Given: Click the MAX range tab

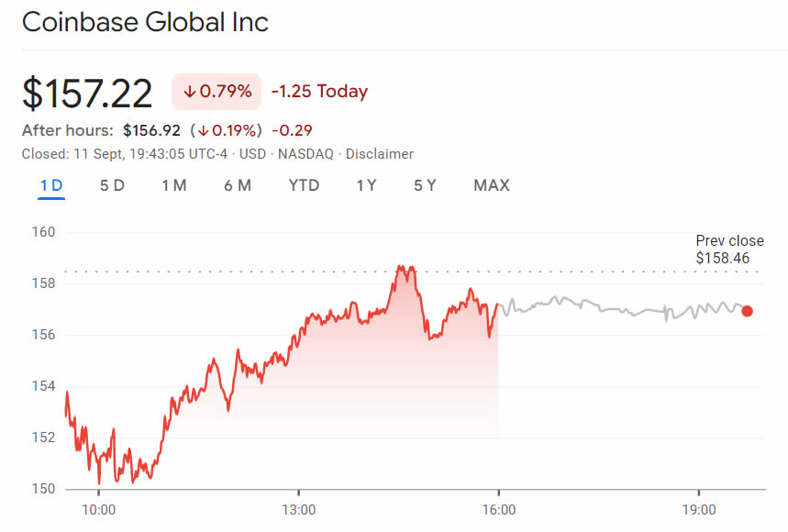Looking at the screenshot, I should coord(491,185).
